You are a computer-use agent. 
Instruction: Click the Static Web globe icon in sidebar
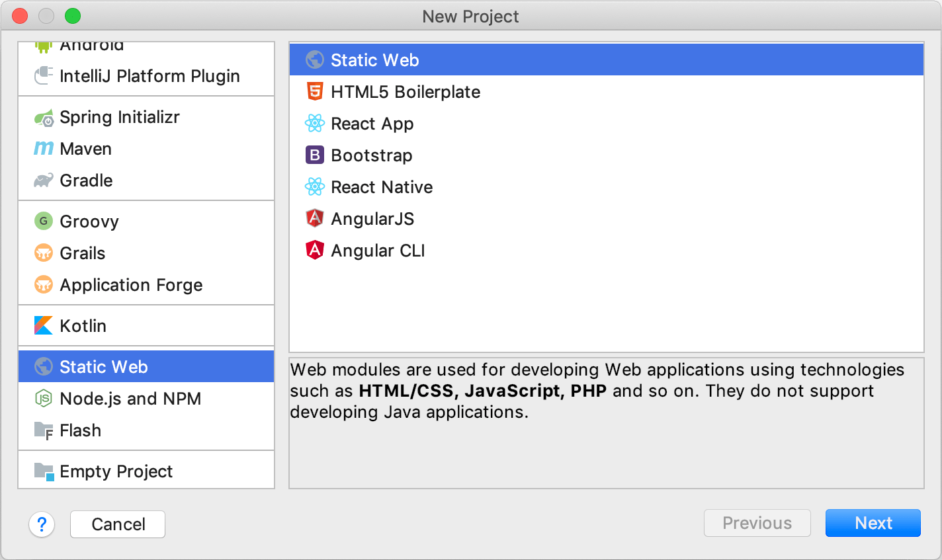pyautogui.click(x=44, y=366)
